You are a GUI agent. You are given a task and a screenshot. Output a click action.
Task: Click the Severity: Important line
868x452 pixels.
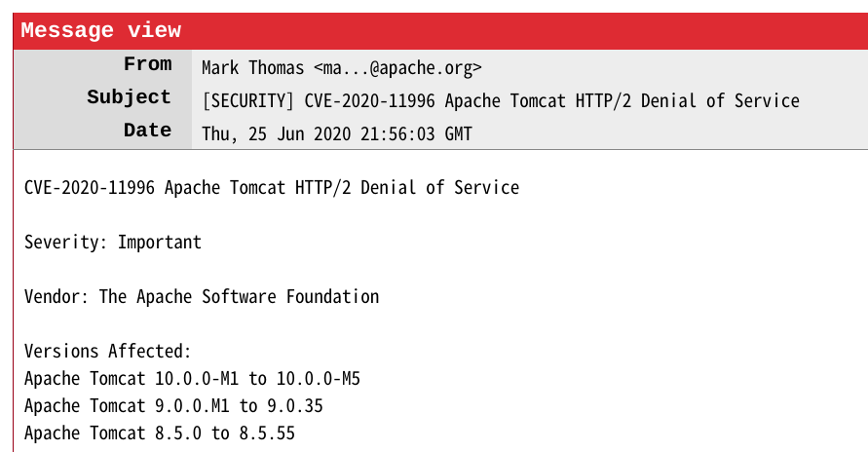(x=113, y=243)
